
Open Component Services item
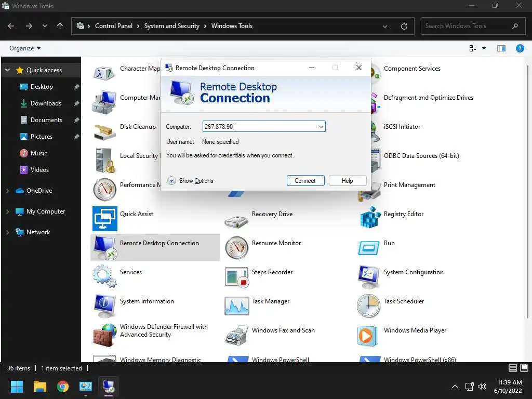pyautogui.click(x=412, y=69)
